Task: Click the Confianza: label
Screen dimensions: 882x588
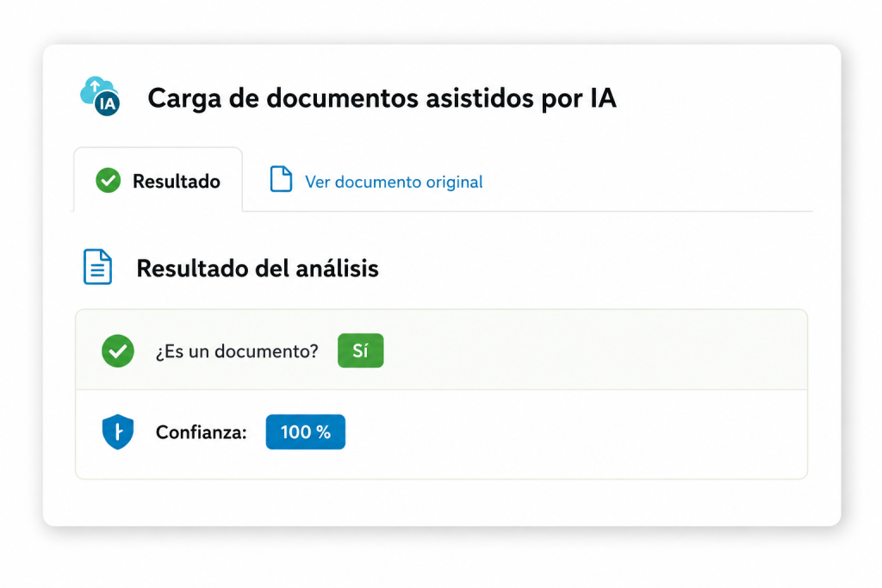Action: click(x=202, y=432)
